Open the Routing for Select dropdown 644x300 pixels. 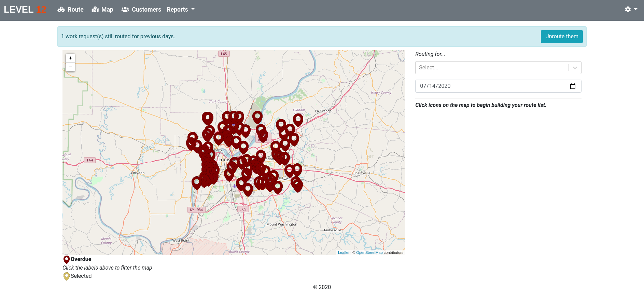tap(492, 68)
